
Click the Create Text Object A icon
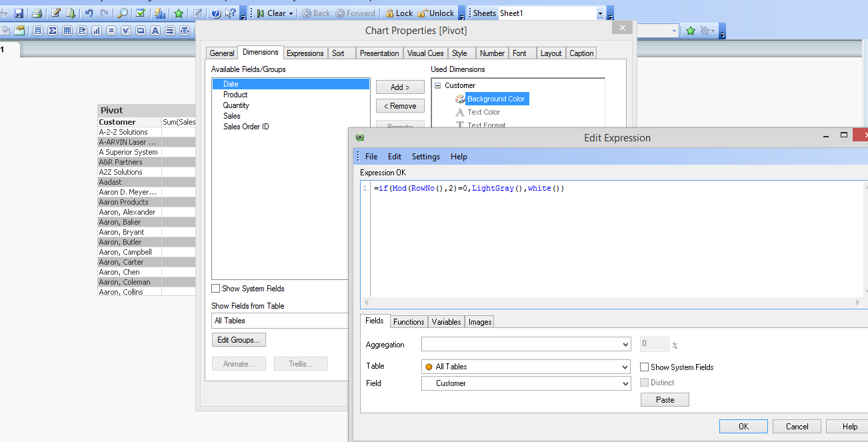click(x=155, y=31)
